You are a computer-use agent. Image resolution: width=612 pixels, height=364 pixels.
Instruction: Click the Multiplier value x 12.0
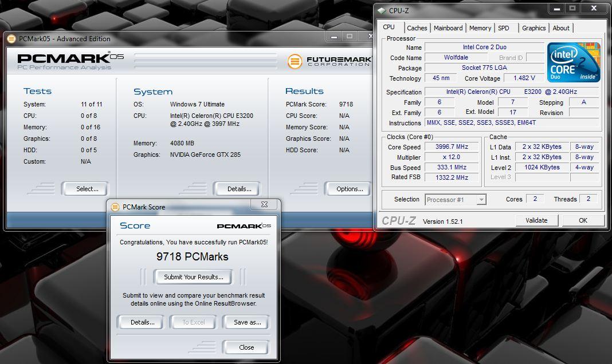pyautogui.click(x=452, y=157)
